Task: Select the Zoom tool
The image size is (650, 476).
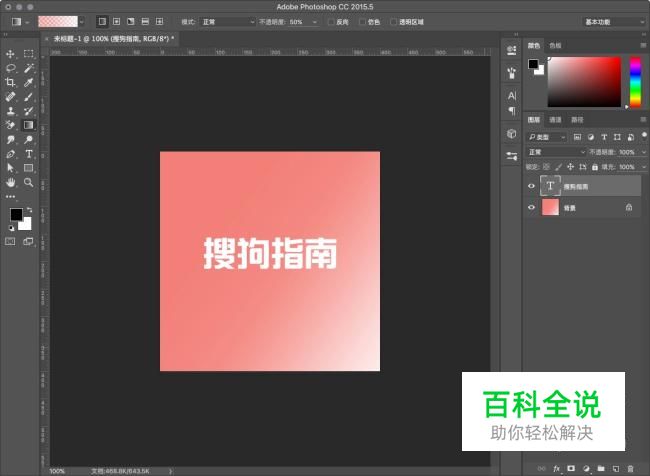Action: click(x=29, y=182)
